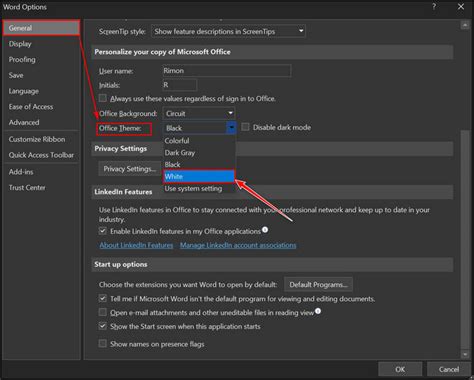Viewport: 474px width, 380px height.
Task: Open Manage LinkedIn account associations link
Action: point(238,245)
